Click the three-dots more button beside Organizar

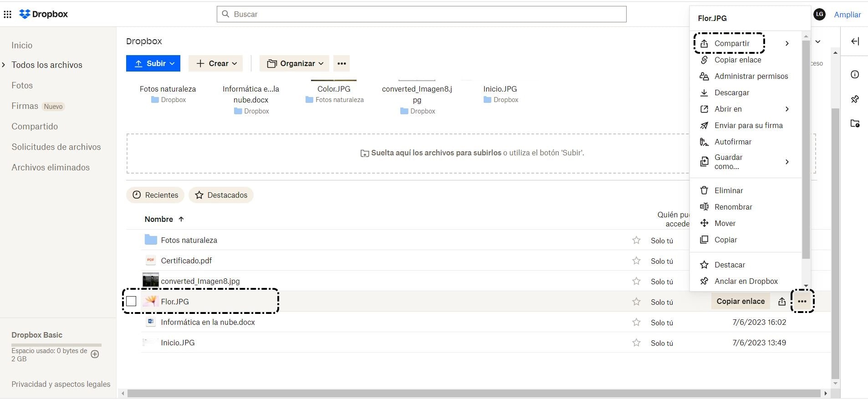(342, 63)
